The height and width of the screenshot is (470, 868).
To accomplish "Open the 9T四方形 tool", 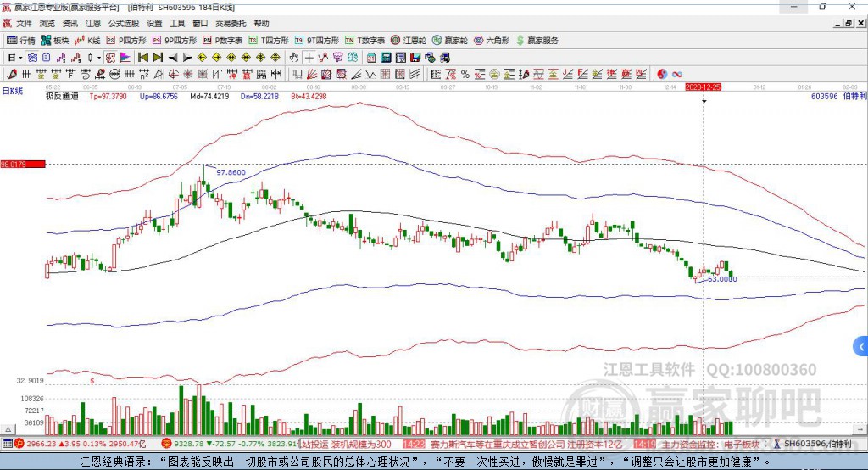I will click(x=317, y=41).
